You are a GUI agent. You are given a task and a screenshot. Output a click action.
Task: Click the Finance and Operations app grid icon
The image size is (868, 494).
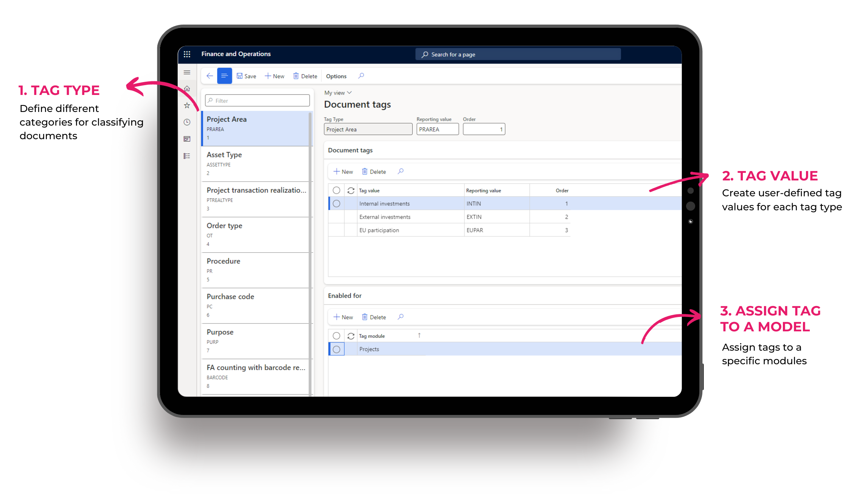187,54
